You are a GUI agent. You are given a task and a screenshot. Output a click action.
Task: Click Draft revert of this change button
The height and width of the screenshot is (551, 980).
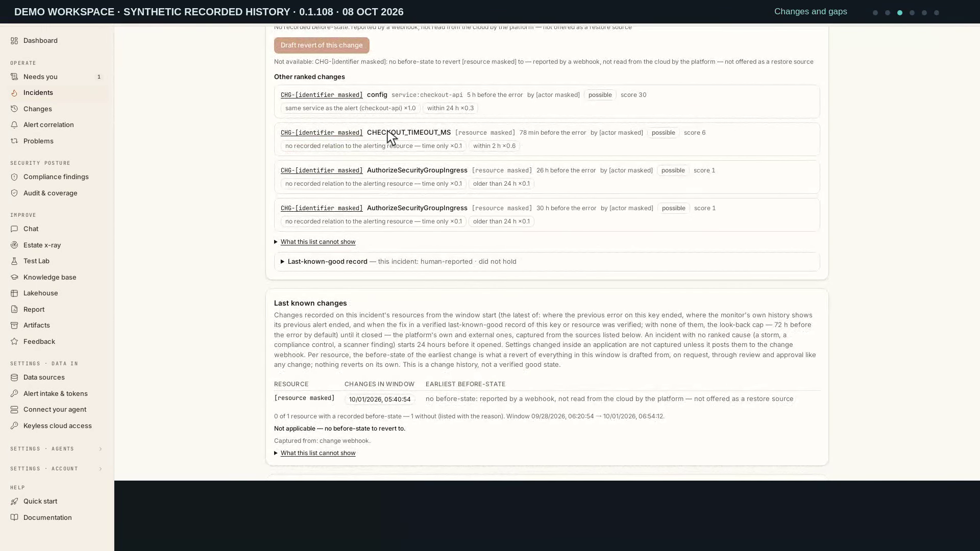[x=322, y=45]
